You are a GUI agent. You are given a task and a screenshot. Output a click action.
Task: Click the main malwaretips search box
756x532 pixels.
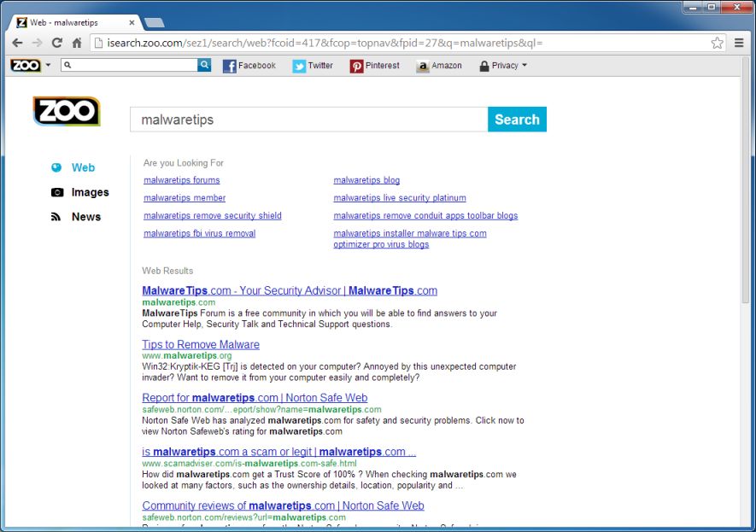click(309, 120)
